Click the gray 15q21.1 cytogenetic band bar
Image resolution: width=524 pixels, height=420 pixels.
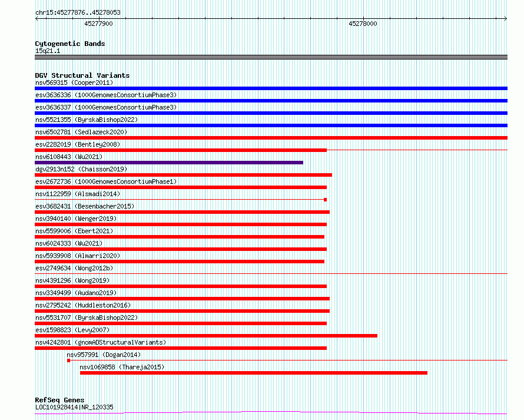point(271,57)
